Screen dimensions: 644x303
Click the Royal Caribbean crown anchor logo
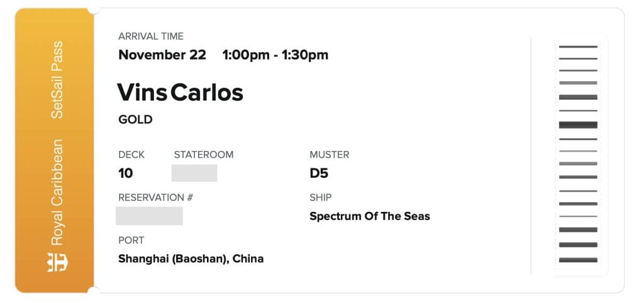(x=57, y=262)
